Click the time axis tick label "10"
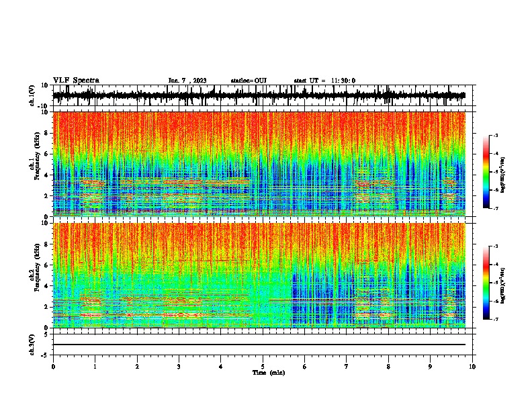The height and width of the screenshot is (411, 532). 472,367
